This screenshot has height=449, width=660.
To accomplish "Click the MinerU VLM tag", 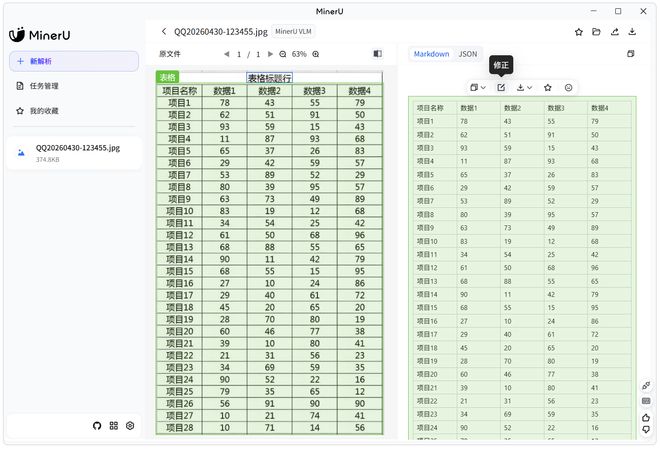I will coord(293,32).
